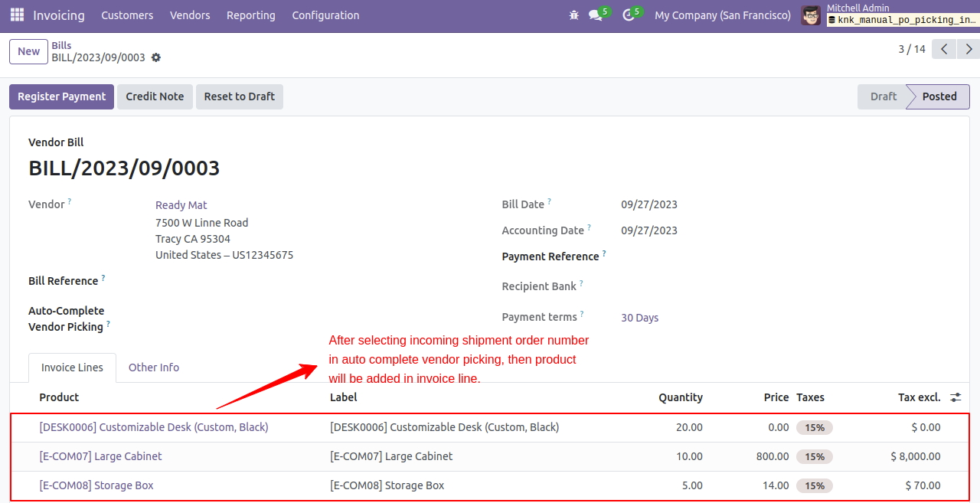Click subtotal $ 8,000.00 cell
The width and height of the screenshot is (980, 503).
[916, 456]
